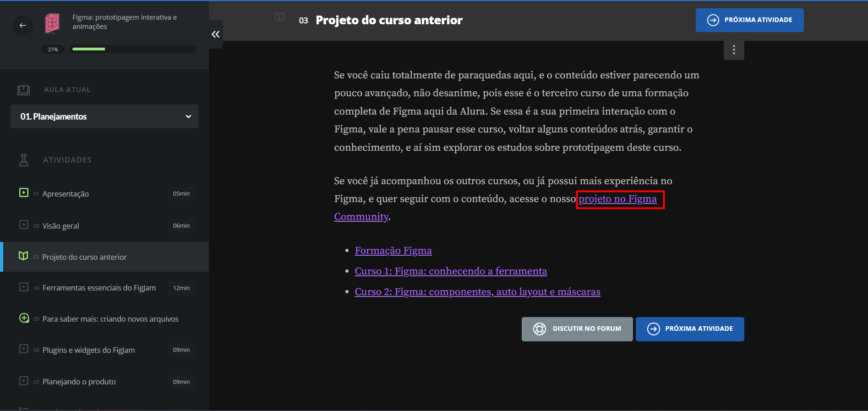This screenshot has height=411, width=868.
Task: Click Discutir no Forum button
Action: pos(577,329)
